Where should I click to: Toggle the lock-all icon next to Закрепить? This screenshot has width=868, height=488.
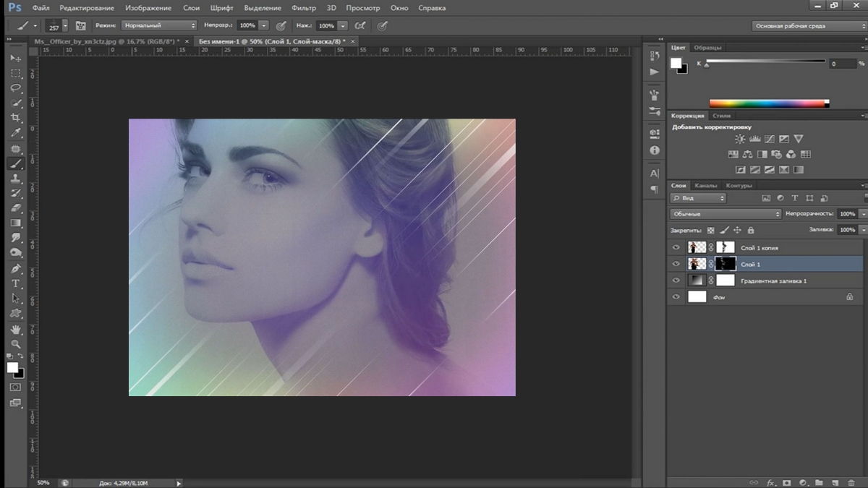coord(750,231)
